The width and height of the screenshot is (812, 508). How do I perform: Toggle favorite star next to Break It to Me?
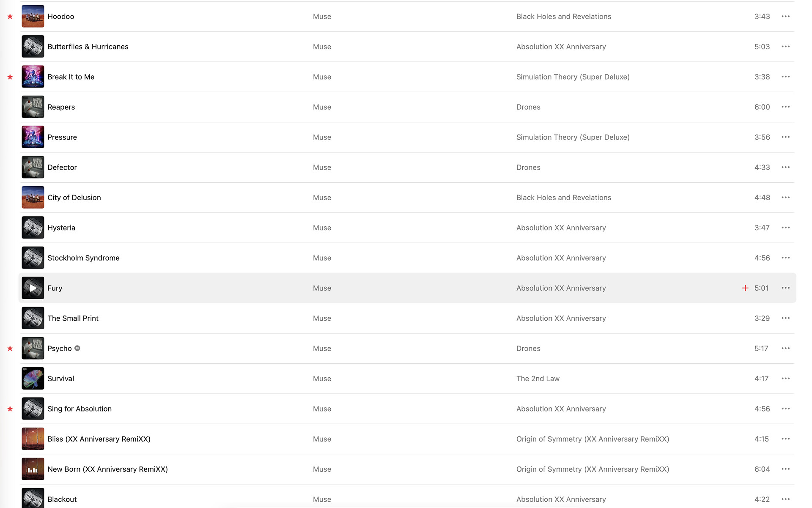click(10, 77)
